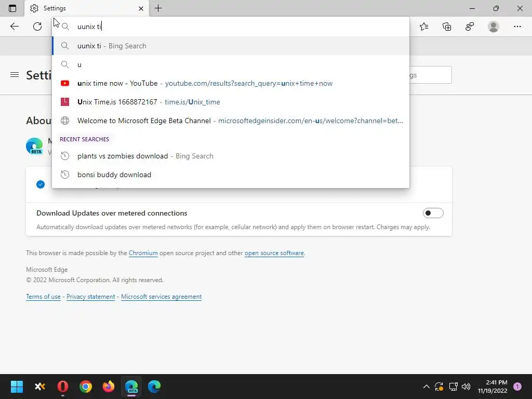Close the Settings tab
532x399 pixels.
click(141, 8)
